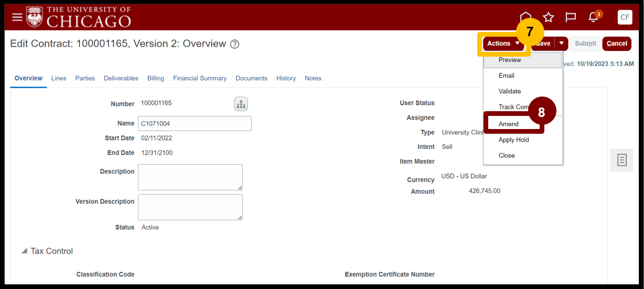This screenshot has width=644, height=289.
Task: Click the Classification Code label
Action: click(x=105, y=274)
